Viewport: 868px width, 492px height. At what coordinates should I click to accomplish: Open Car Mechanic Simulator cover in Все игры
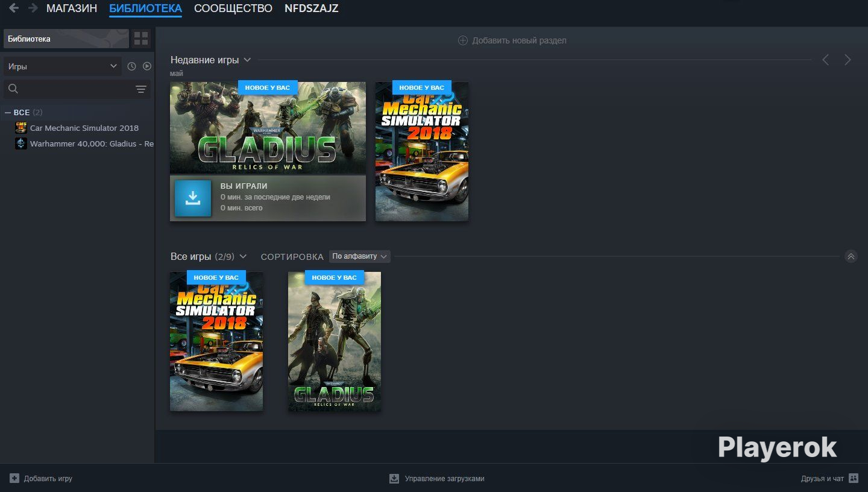[216, 341]
